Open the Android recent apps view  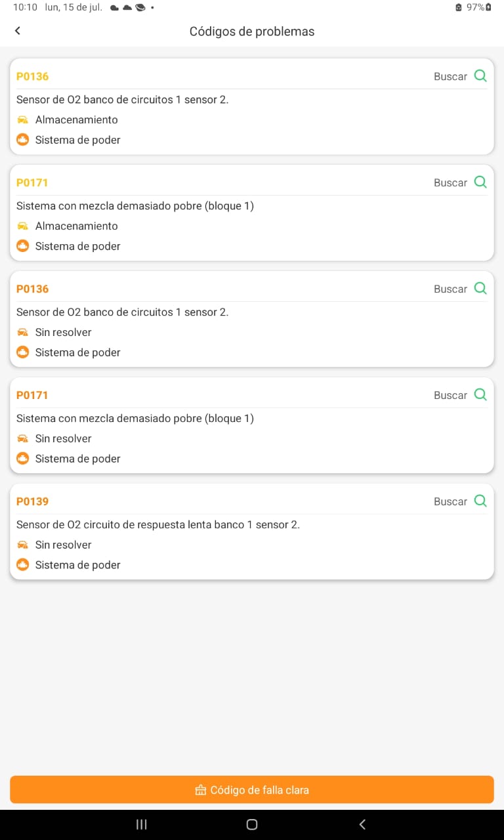pos(141,825)
